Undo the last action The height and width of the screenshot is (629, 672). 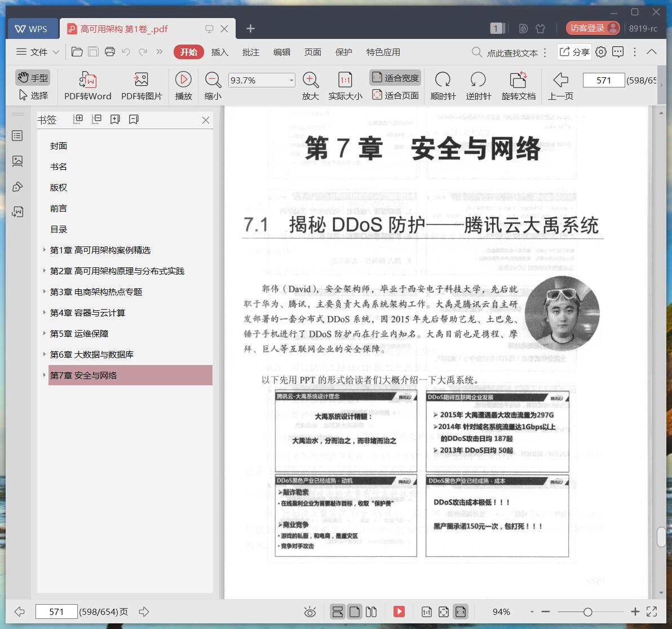pos(126,52)
